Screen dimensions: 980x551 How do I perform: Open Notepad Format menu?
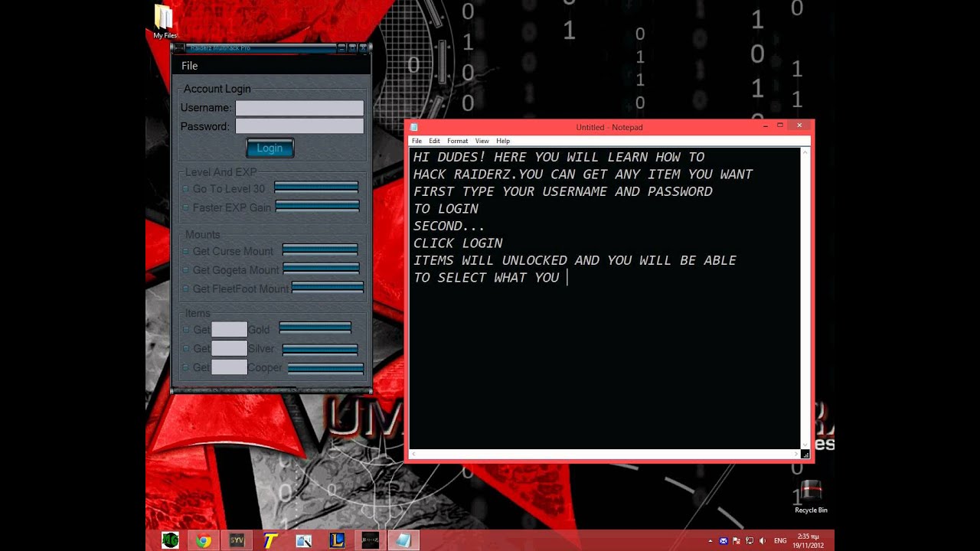click(457, 141)
